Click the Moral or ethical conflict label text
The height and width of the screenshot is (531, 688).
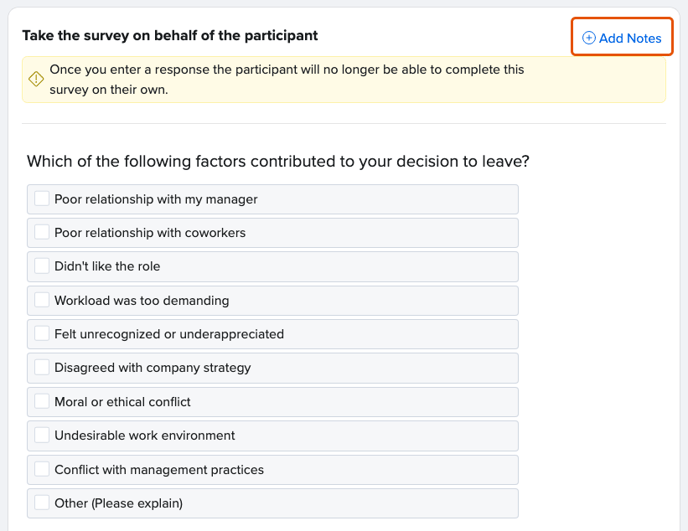122,402
